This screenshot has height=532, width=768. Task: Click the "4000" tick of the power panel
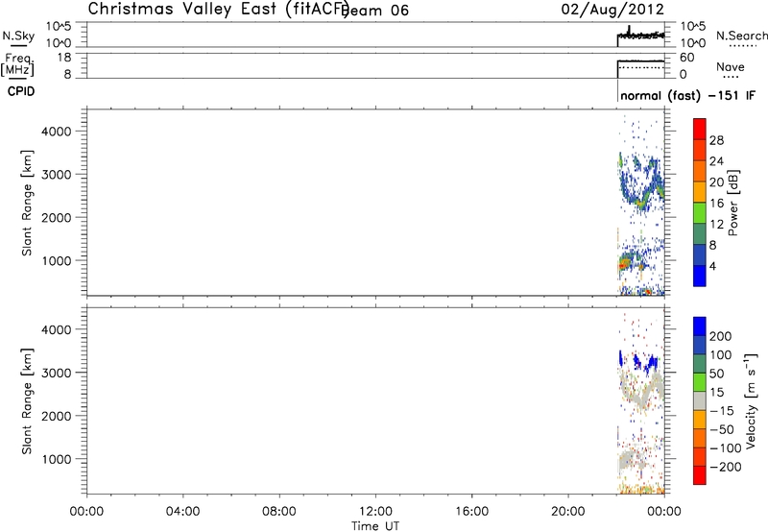point(56,132)
